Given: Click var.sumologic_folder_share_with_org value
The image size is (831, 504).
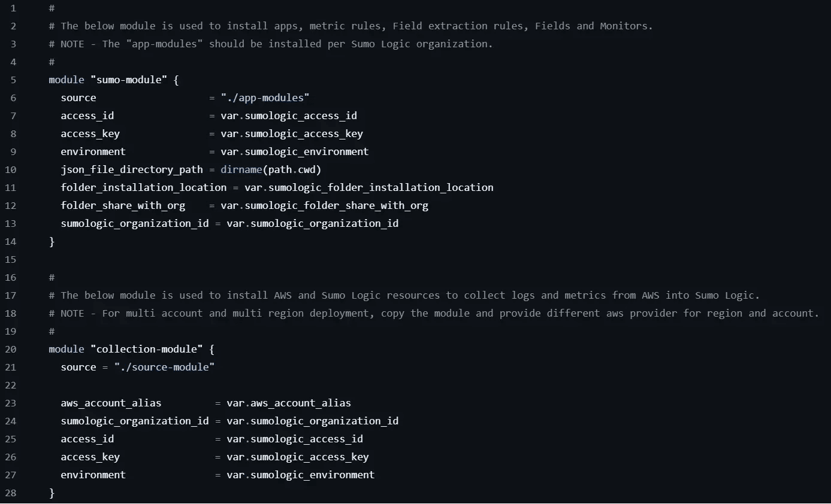Looking at the screenshot, I should [x=324, y=205].
